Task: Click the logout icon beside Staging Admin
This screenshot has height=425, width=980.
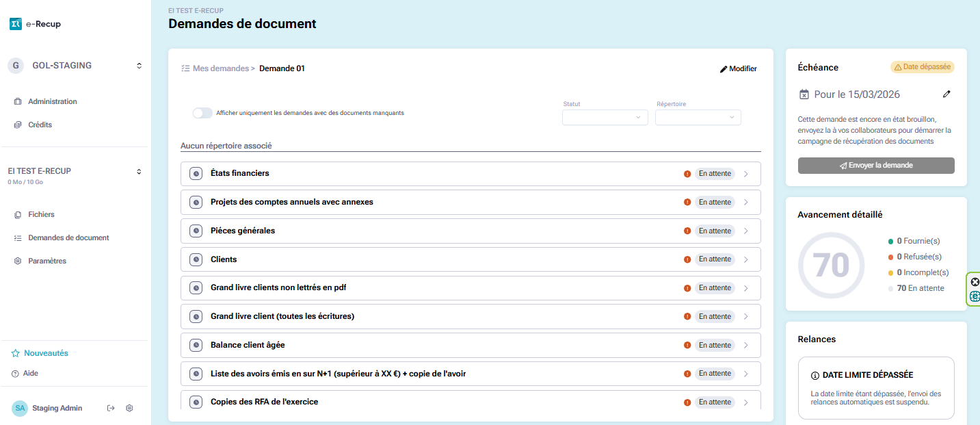Action: click(111, 408)
